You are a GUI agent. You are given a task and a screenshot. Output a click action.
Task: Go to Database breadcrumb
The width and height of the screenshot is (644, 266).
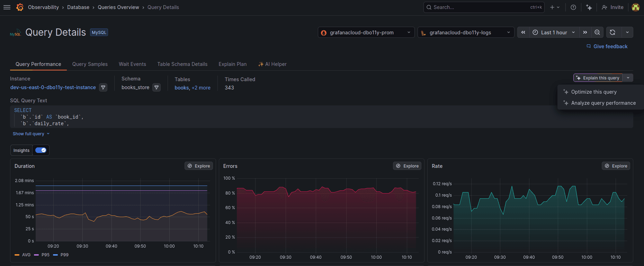[x=78, y=7]
